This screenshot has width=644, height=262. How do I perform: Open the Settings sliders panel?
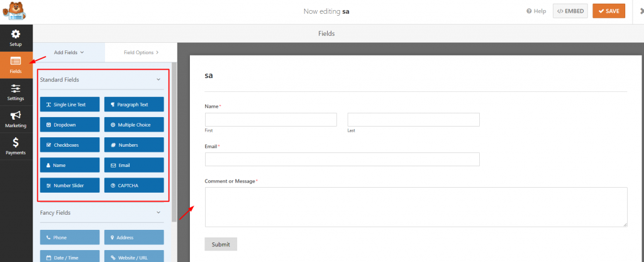16,92
